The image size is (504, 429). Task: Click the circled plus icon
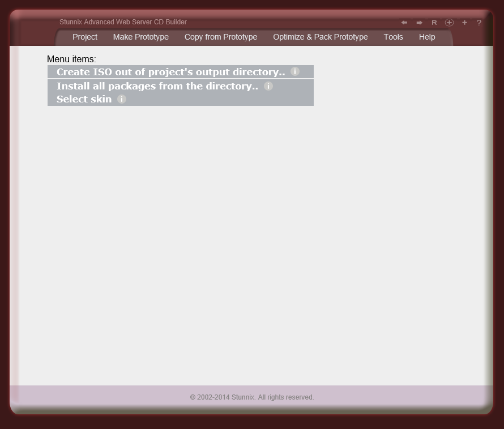[x=449, y=22]
